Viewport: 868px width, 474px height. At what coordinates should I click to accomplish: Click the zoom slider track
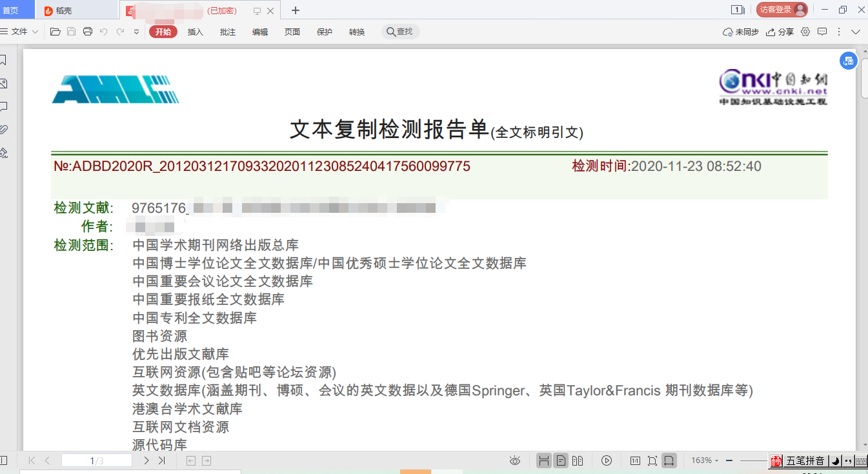click(754, 460)
